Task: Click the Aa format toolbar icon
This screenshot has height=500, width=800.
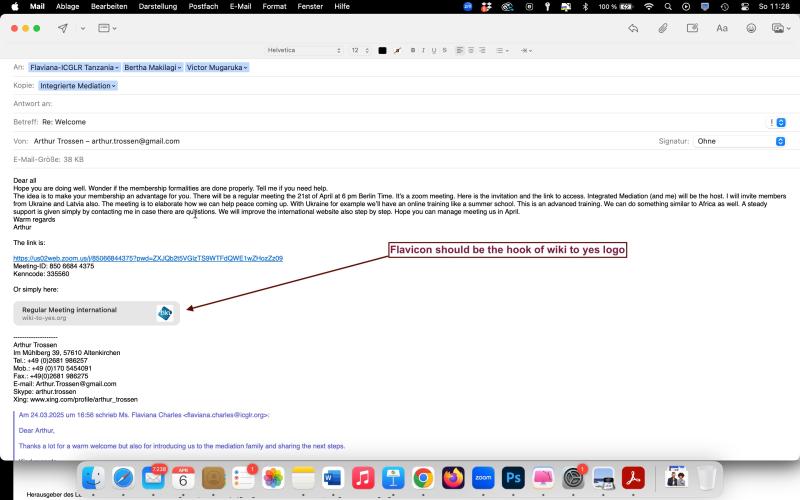Action: point(722,28)
